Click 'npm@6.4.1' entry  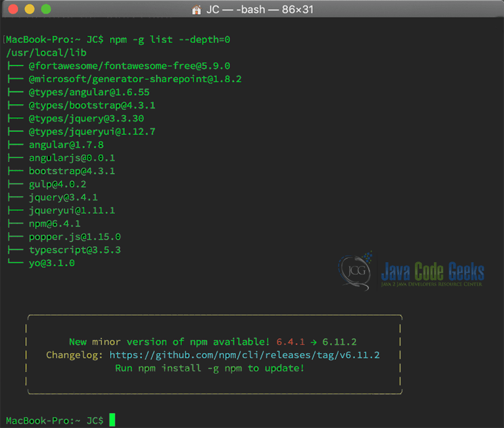coord(55,224)
